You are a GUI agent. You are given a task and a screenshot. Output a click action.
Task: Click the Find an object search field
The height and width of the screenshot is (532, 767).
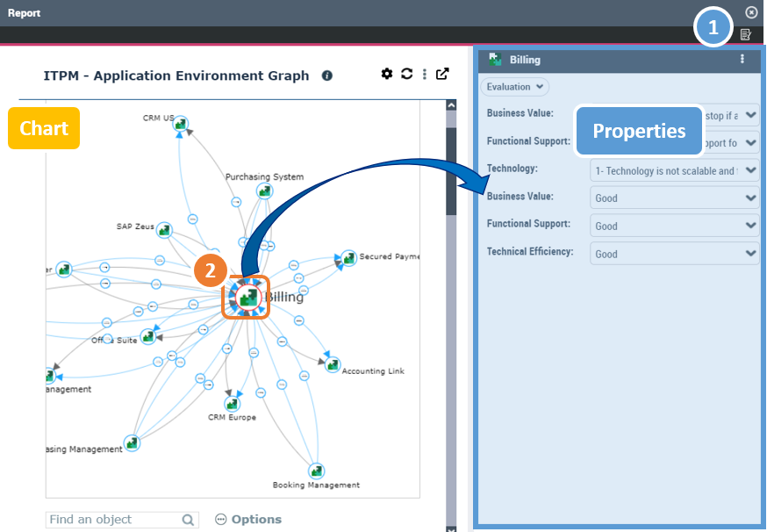[x=112, y=520]
